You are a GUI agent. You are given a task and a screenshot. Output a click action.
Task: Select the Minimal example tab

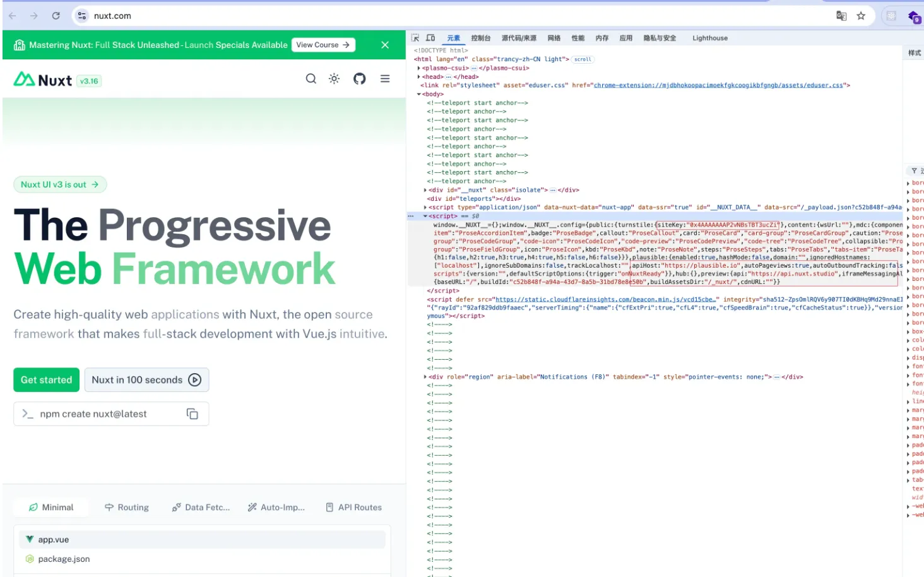51,508
